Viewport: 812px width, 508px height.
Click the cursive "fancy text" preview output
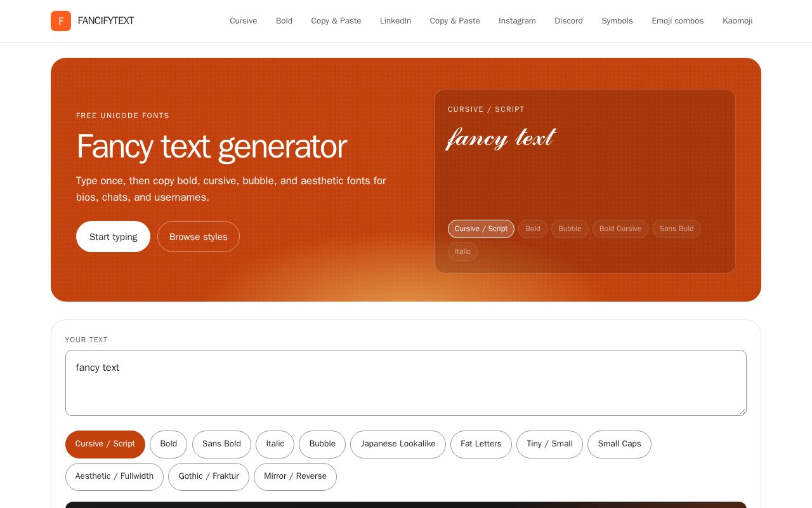[501, 138]
